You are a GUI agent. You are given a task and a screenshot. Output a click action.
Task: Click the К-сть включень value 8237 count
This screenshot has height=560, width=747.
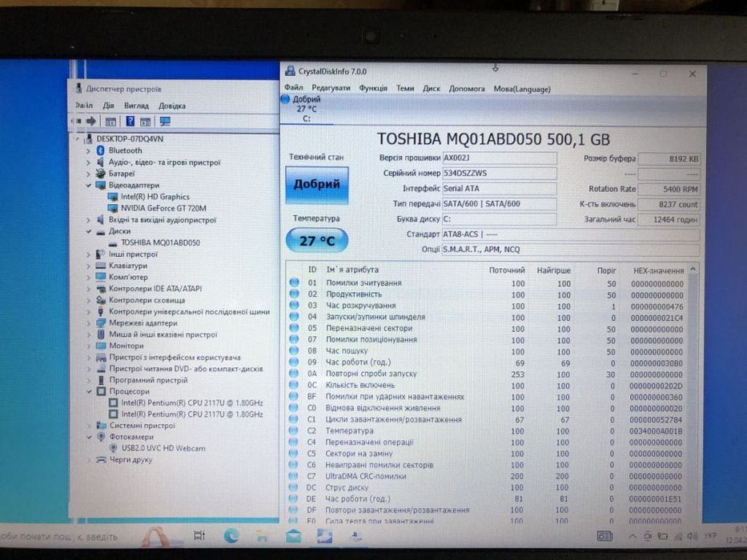coord(669,204)
